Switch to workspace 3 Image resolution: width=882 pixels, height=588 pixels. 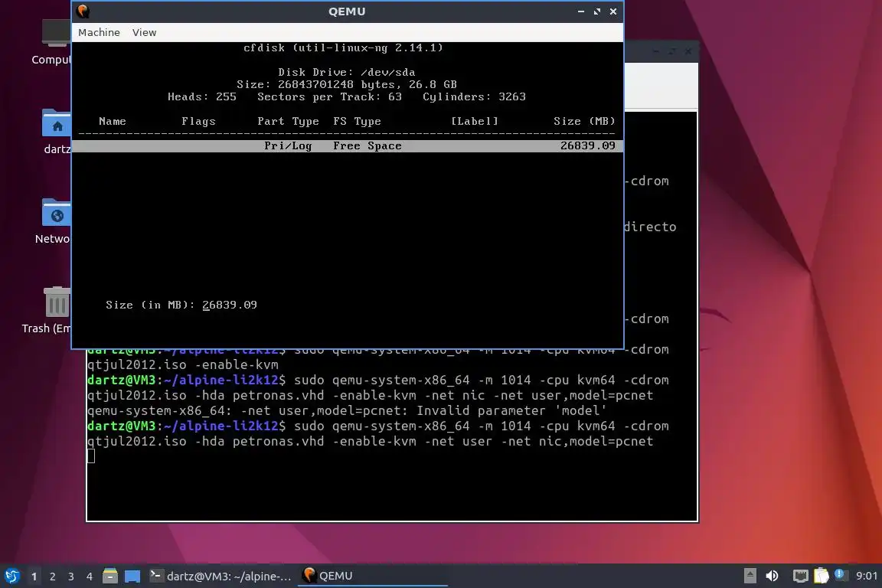pos(71,577)
